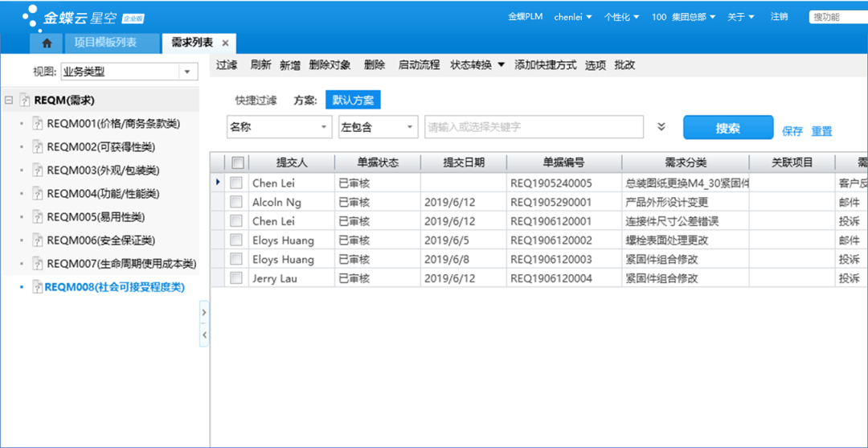
Task: Open the 名称 filter field dropdown
Action: (x=324, y=127)
